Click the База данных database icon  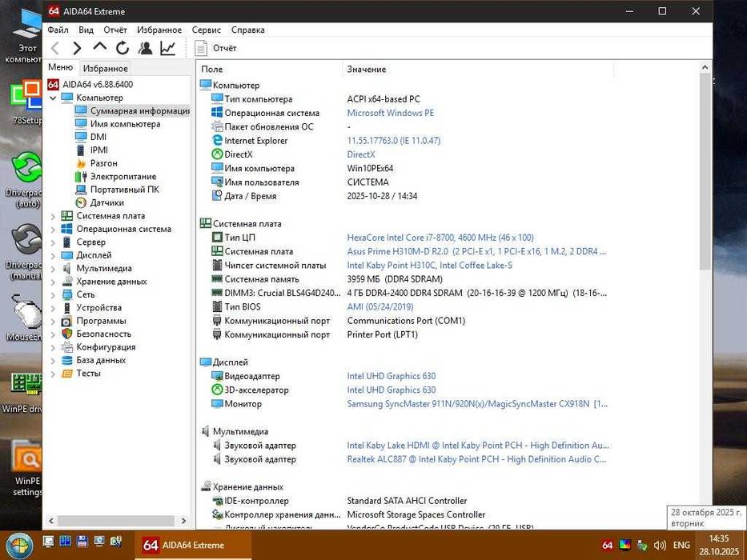[x=67, y=361]
